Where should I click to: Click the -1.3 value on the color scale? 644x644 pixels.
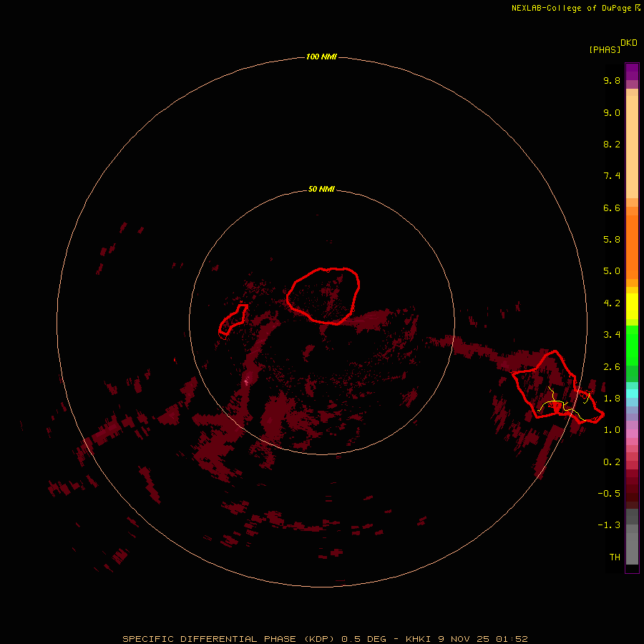click(609, 525)
